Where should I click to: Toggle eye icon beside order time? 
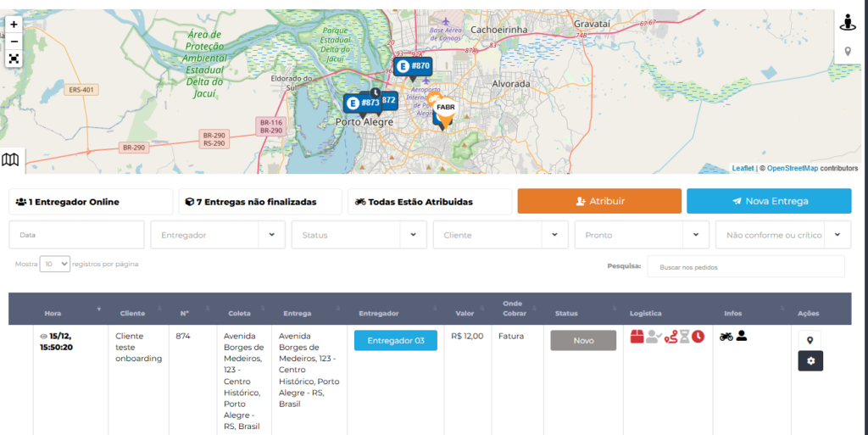44,336
